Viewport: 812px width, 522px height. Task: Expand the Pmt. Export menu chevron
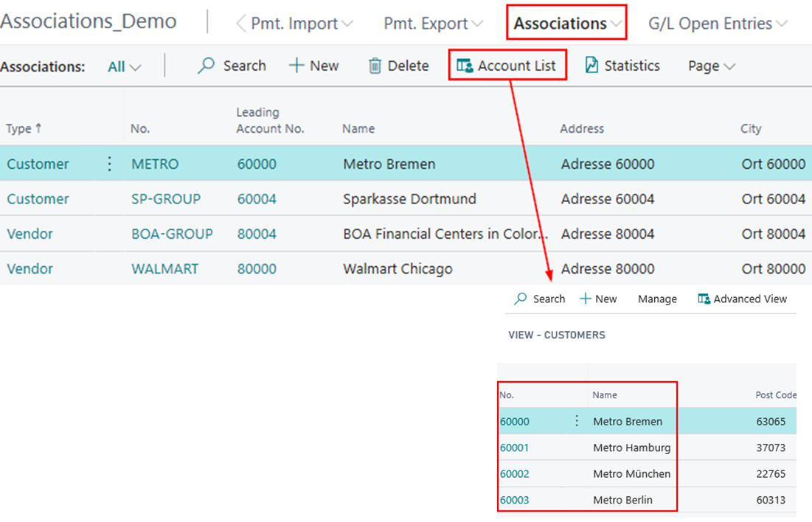477,24
